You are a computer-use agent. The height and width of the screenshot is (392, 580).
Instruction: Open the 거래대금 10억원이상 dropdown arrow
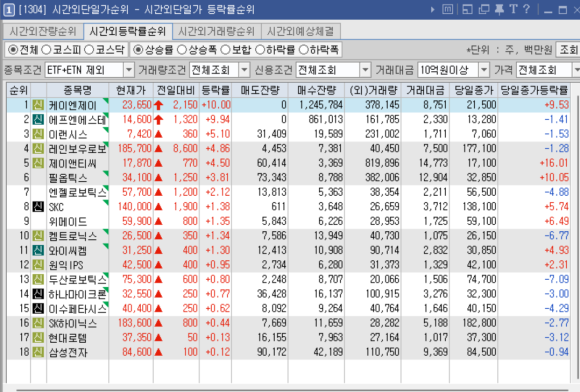484,70
